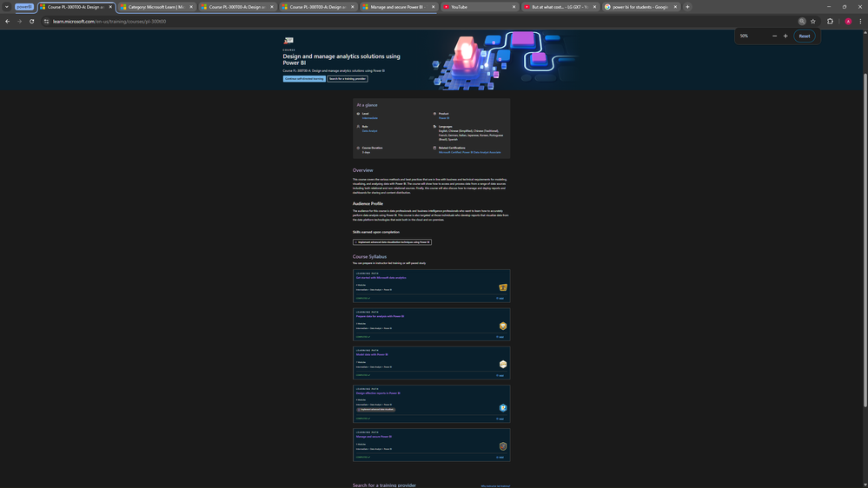Select the active 'Course PL-300T00-A' tab

[x=76, y=7]
